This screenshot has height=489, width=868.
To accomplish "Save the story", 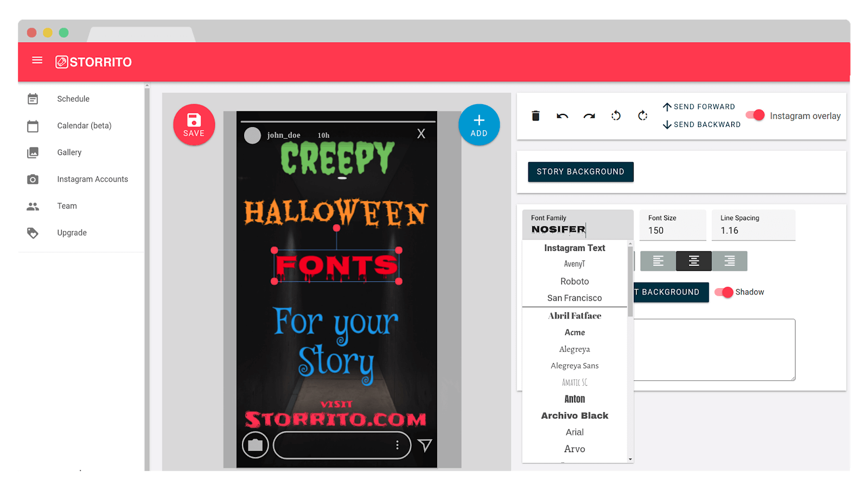I will point(194,125).
